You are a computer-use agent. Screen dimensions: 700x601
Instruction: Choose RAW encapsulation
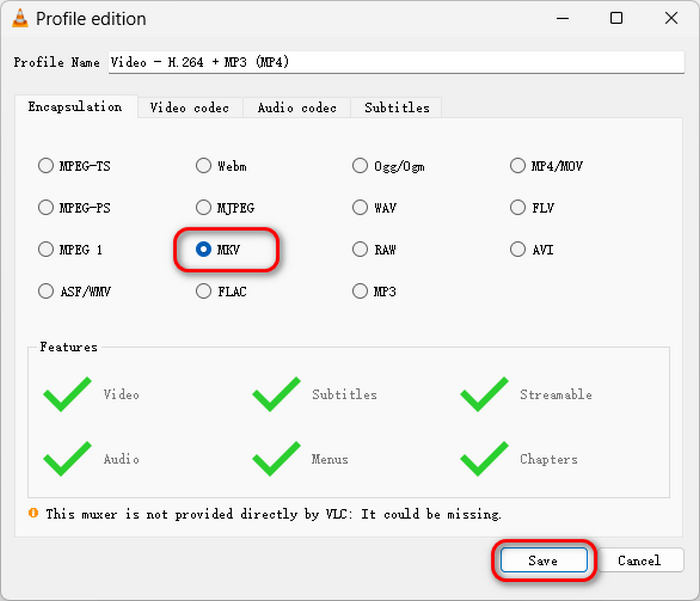[374, 249]
